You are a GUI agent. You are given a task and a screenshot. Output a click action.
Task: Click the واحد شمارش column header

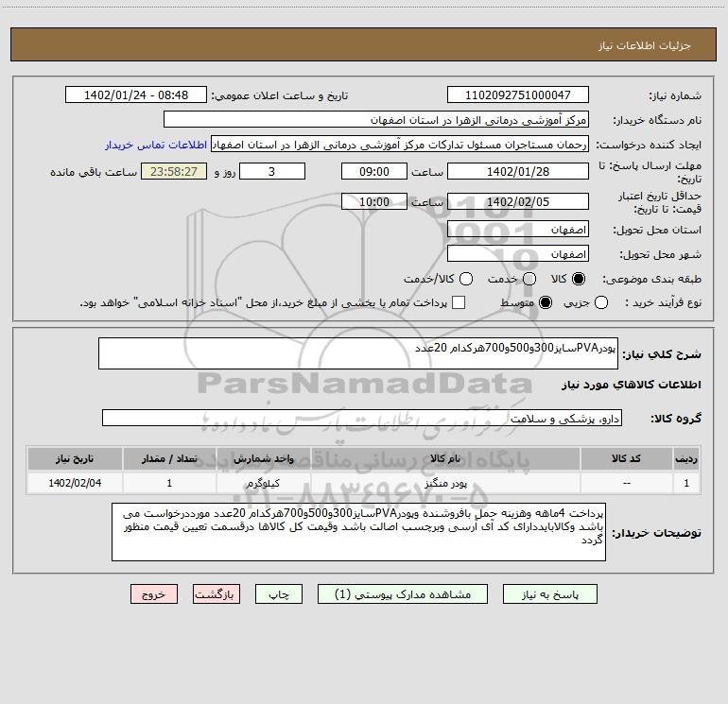click(264, 458)
